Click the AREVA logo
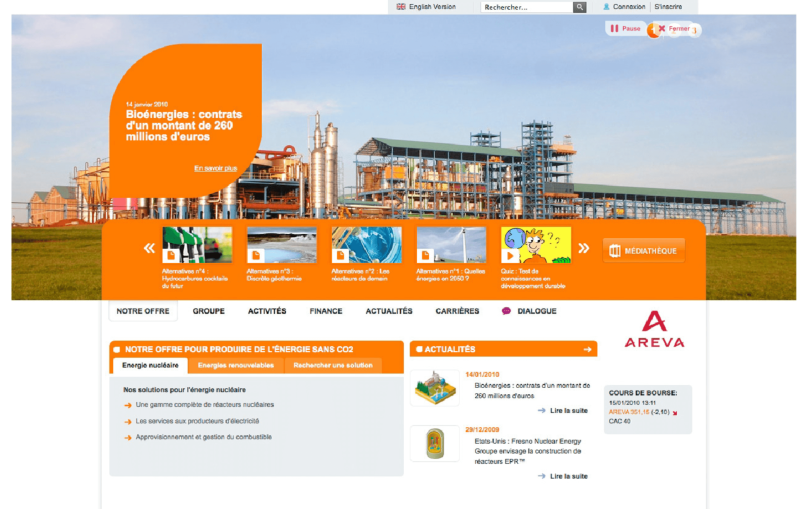The width and height of the screenshot is (806, 509). pos(654,329)
